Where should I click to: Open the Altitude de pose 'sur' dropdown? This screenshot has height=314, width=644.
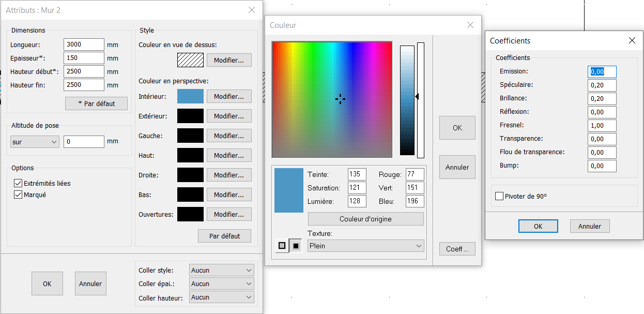35,142
